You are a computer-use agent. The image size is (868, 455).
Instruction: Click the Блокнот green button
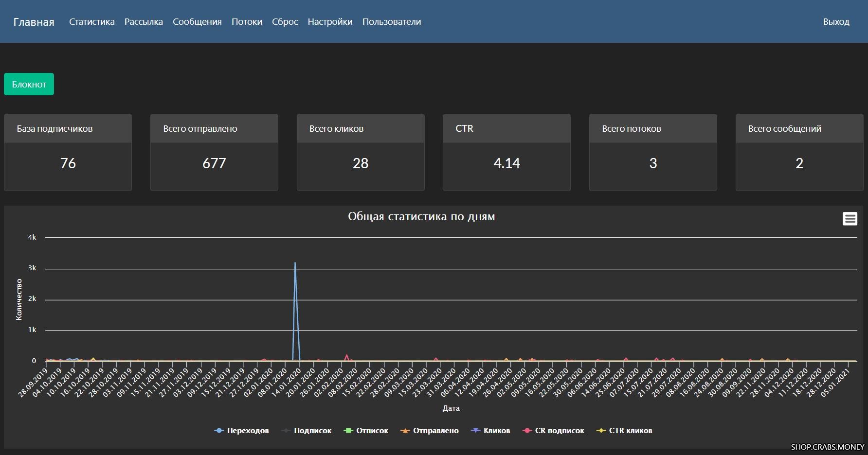coord(29,84)
